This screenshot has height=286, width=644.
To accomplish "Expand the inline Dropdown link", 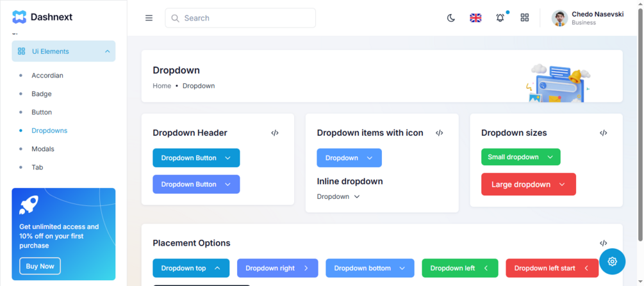I will 338,196.
